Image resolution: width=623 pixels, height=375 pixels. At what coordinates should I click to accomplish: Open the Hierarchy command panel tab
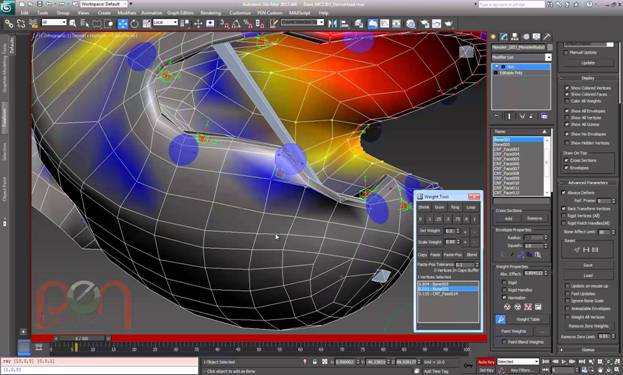pyautogui.click(x=515, y=37)
